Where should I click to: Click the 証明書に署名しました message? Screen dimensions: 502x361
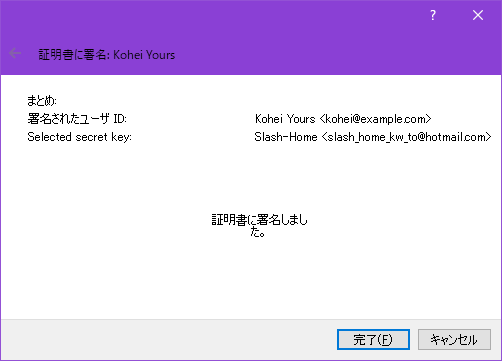pyautogui.click(x=259, y=226)
